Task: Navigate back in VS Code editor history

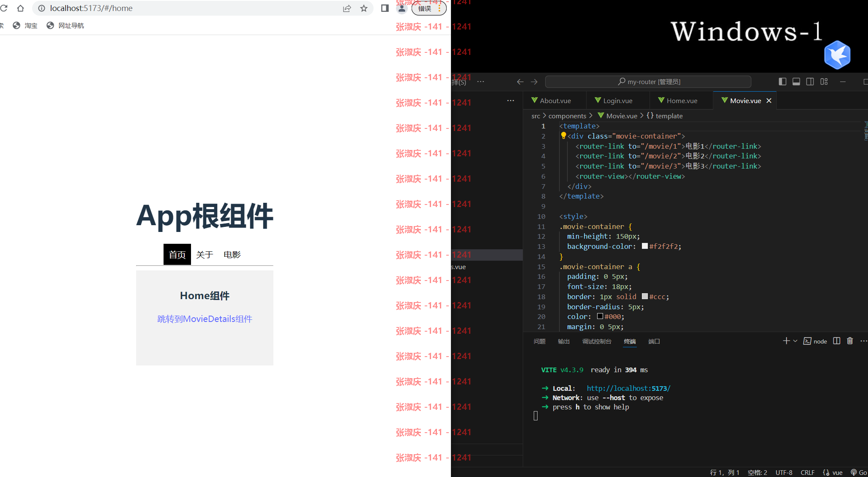Action: pyautogui.click(x=520, y=82)
